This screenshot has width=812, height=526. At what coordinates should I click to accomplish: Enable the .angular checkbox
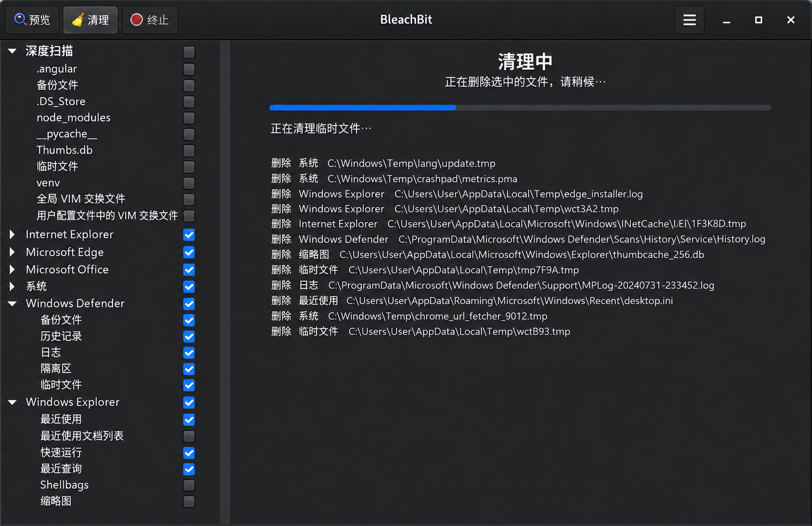coord(189,69)
